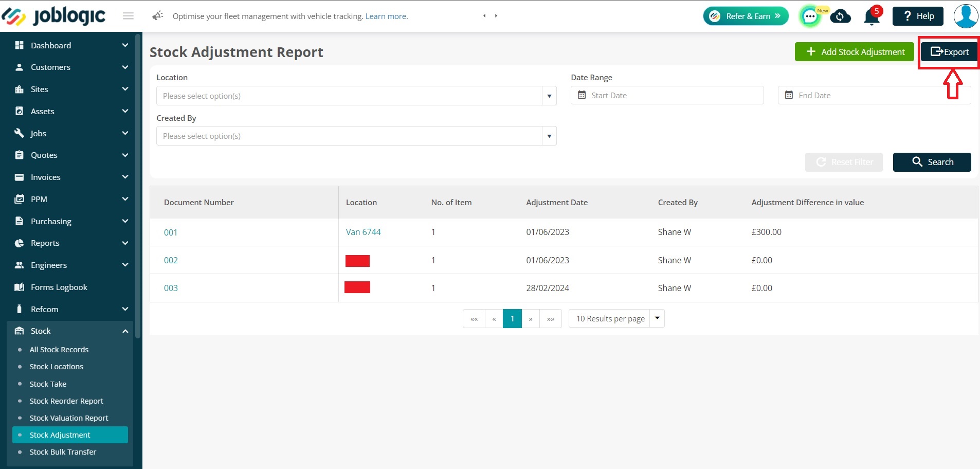Open All Stock Records submenu item
Image resolution: width=980 pixels, height=469 pixels.
(x=59, y=350)
